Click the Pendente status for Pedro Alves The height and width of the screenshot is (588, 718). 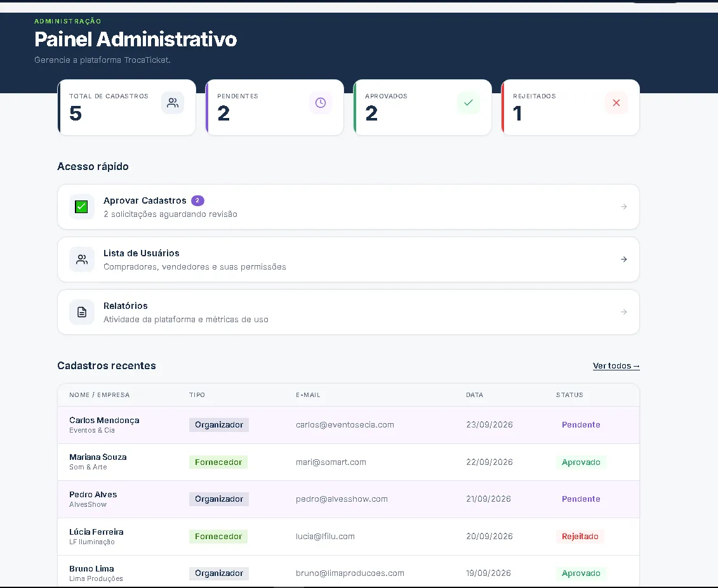click(581, 499)
